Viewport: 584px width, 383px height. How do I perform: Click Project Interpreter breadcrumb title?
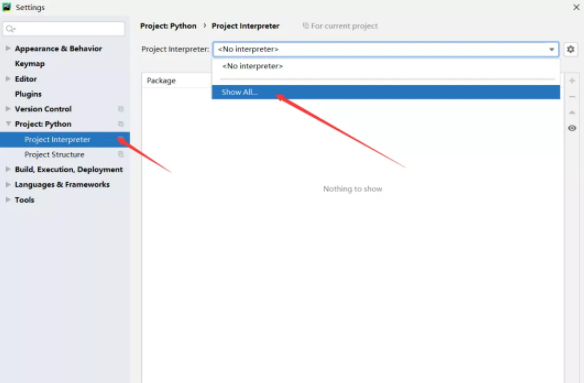(245, 26)
